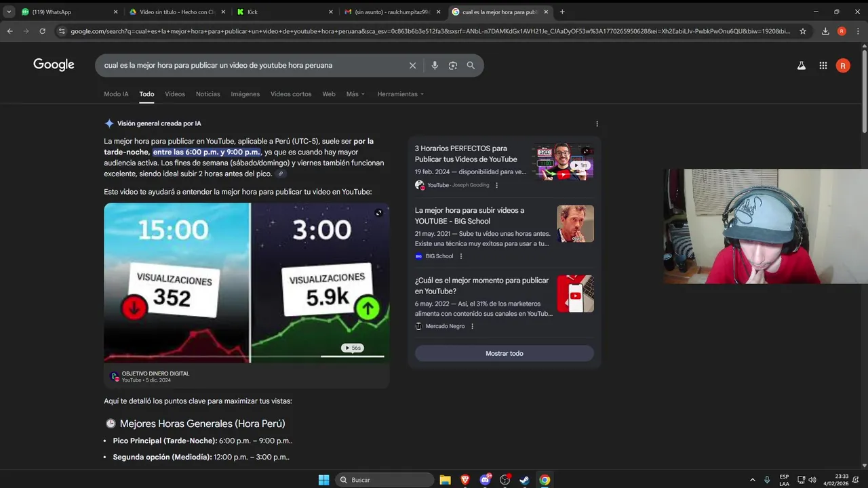The height and width of the screenshot is (488, 868).
Task: Bookmark this page with the star icon
Action: click(803, 31)
